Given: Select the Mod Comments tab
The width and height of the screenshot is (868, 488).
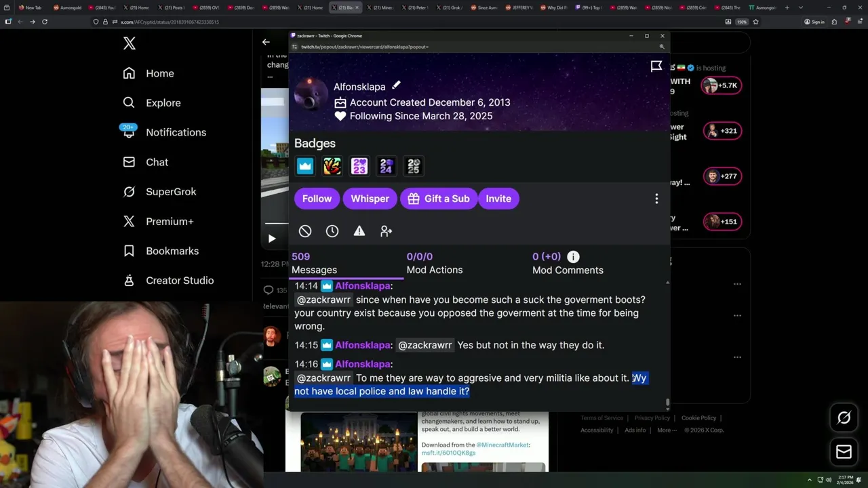Looking at the screenshot, I should coord(568,263).
